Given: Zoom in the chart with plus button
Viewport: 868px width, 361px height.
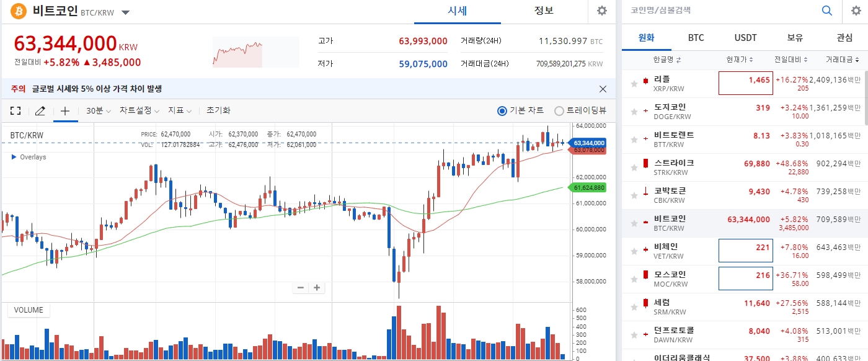Looking at the screenshot, I should point(317,287).
